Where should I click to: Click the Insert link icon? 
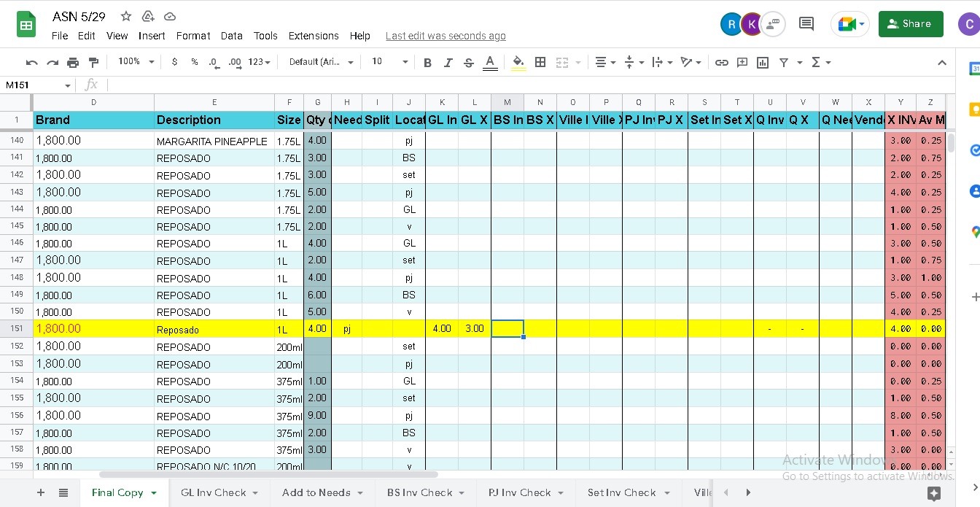[721, 63]
